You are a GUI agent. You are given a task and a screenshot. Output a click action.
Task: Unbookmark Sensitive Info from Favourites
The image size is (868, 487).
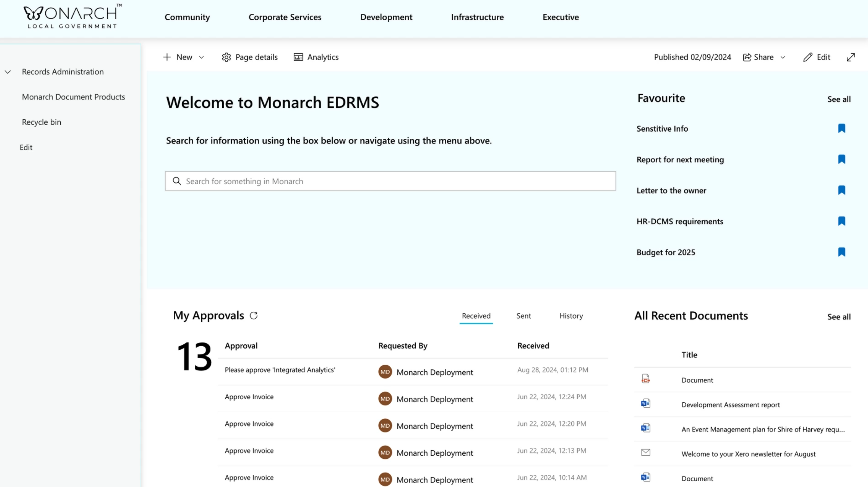coord(842,128)
